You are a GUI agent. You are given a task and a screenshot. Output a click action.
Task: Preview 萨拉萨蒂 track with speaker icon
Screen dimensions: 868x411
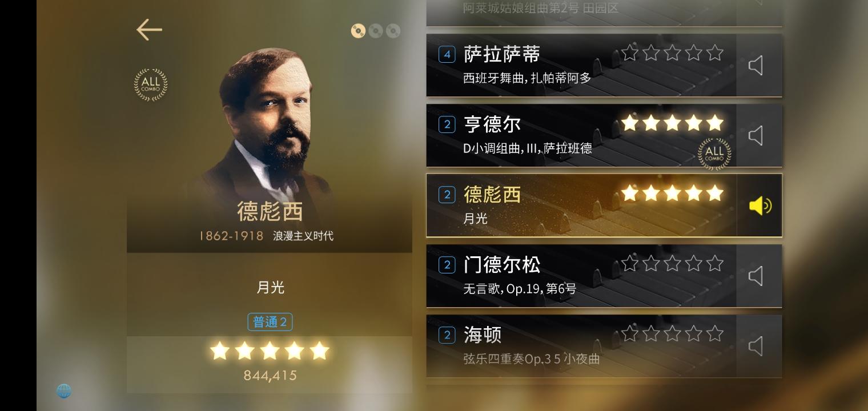pyautogui.click(x=756, y=66)
